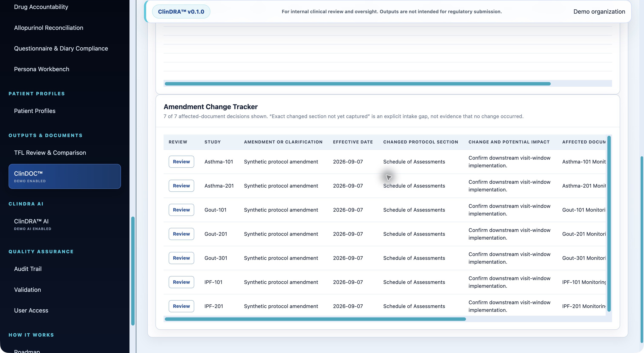The width and height of the screenshot is (644, 353).
Task: Click Review button for Gout-201
Action: [x=181, y=234]
